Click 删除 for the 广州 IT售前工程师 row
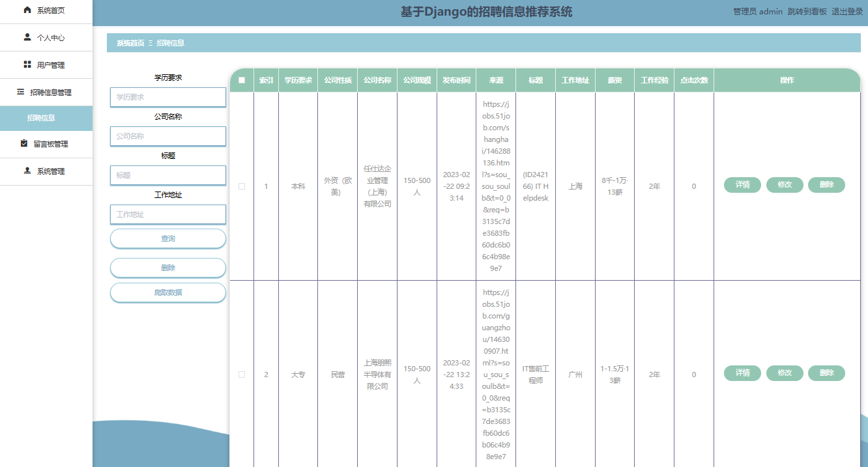The width and height of the screenshot is (868, 467). pos(826,373)
